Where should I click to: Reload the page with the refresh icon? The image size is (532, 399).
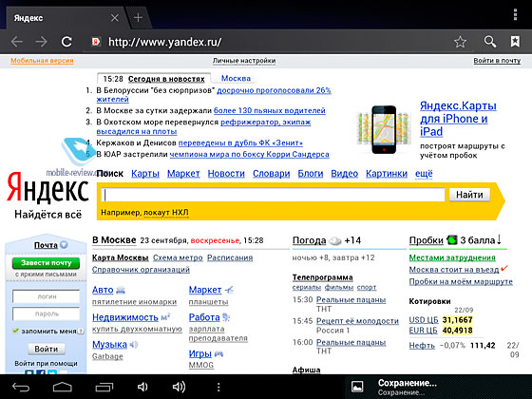pyautogui.click(x=66, y=42)
